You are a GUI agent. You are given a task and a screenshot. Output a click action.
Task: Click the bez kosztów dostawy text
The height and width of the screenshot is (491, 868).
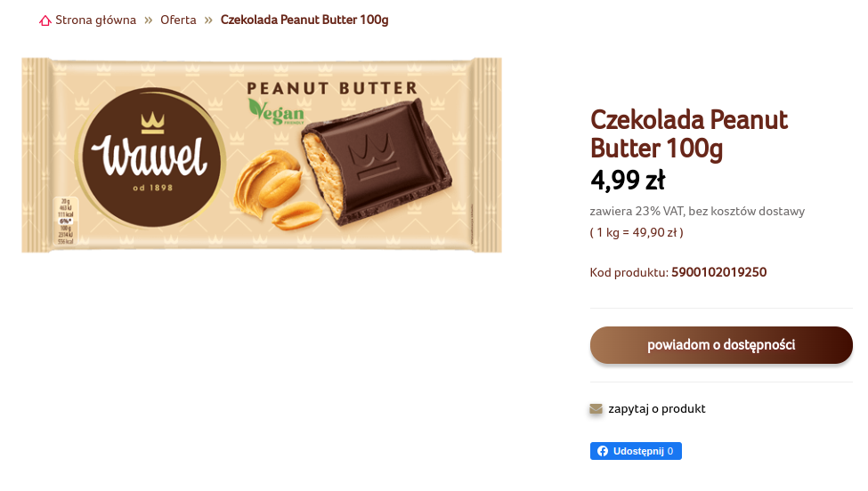pyautogui.click(x=747, y=211)
